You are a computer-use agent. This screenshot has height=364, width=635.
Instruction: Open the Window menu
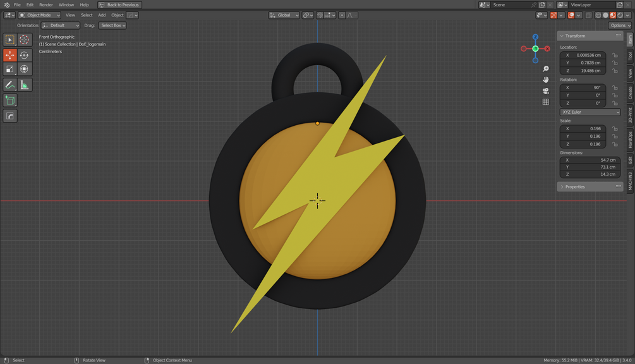pyautogui.click(x=66, y=5)
